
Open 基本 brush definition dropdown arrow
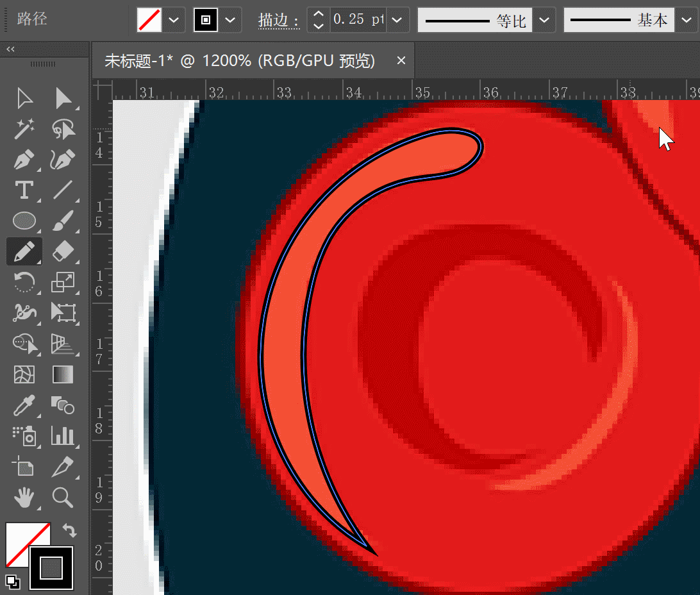[x=686, y=20]
